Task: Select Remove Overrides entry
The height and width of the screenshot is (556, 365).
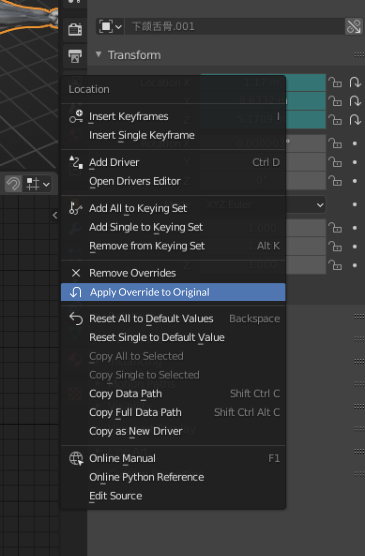Action: (x=173, y=273)
